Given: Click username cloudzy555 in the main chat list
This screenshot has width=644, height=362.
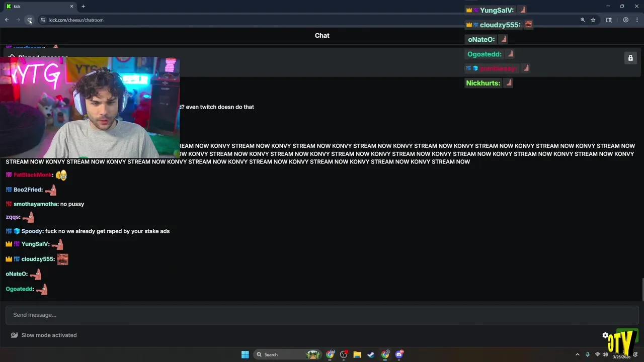Looking at the screenshot, I should (38, 259).
